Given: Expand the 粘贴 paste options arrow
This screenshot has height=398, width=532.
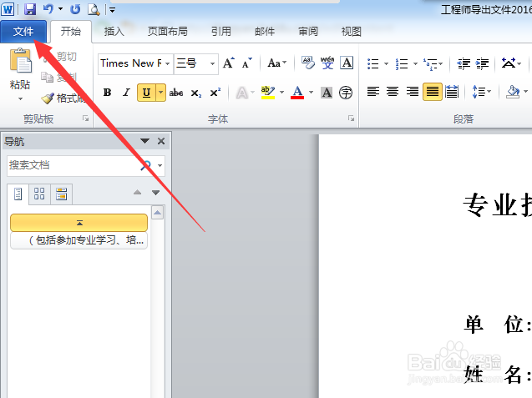Looking at the screenshot, I should [x=20, y=99].
